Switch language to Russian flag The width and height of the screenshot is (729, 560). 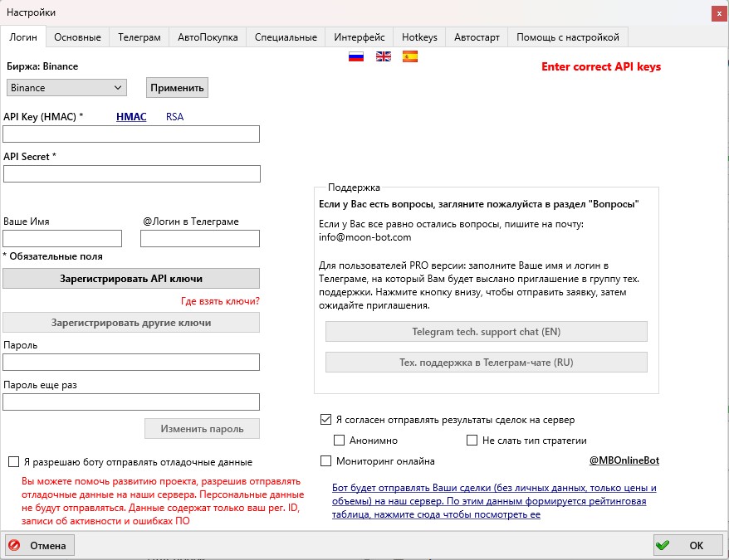[x=356, y=57]
